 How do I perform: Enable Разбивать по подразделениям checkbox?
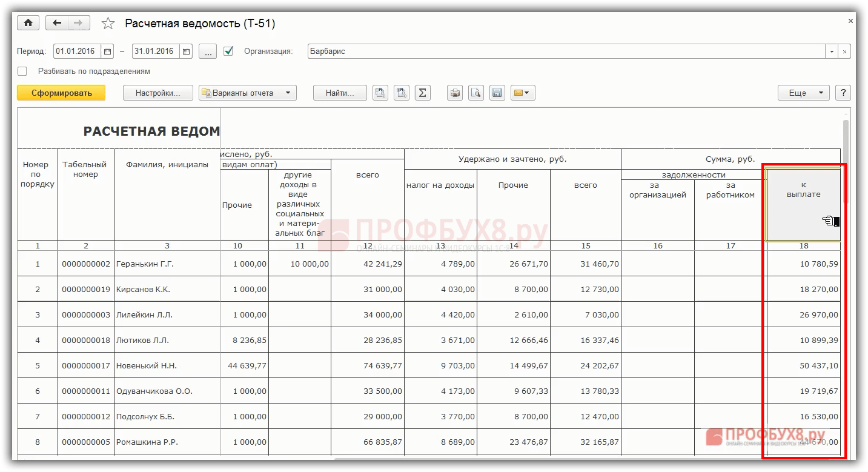22,71
